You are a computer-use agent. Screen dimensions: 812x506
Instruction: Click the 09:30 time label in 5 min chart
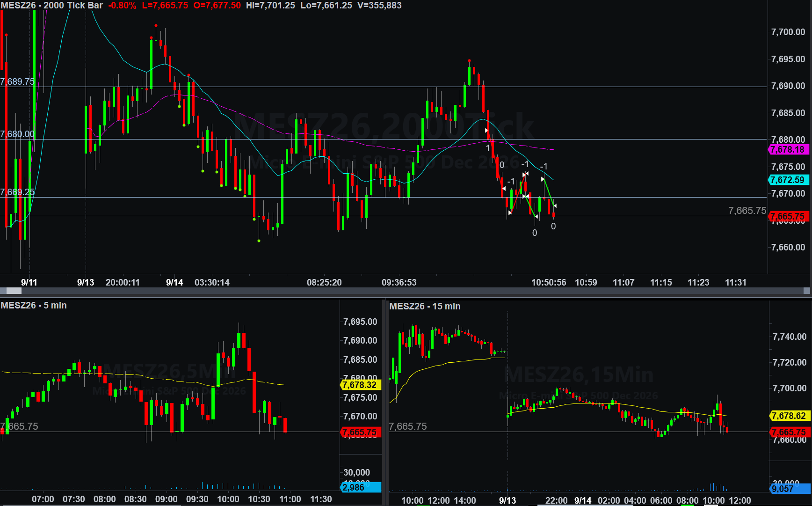pyautogui.click(x=197, y=499)
